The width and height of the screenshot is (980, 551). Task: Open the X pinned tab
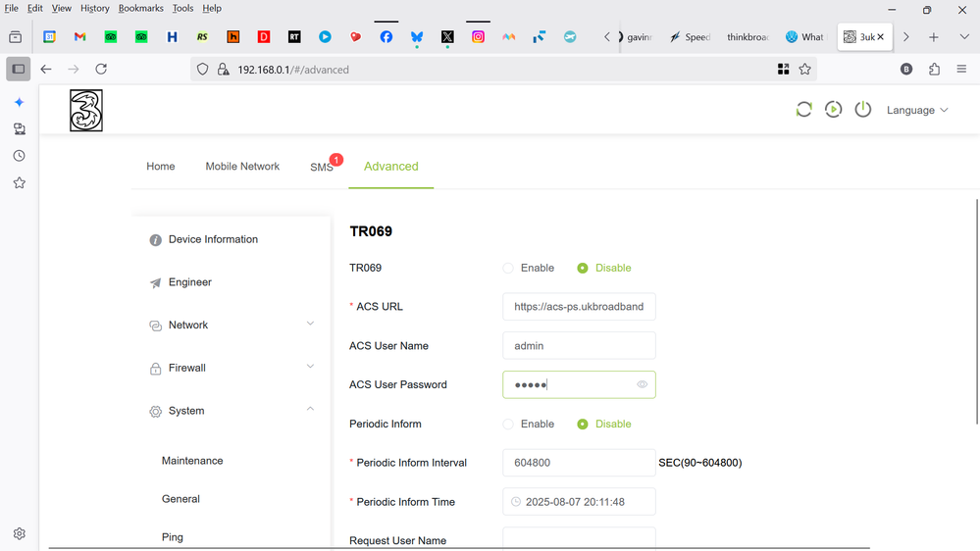pos(447,37)
